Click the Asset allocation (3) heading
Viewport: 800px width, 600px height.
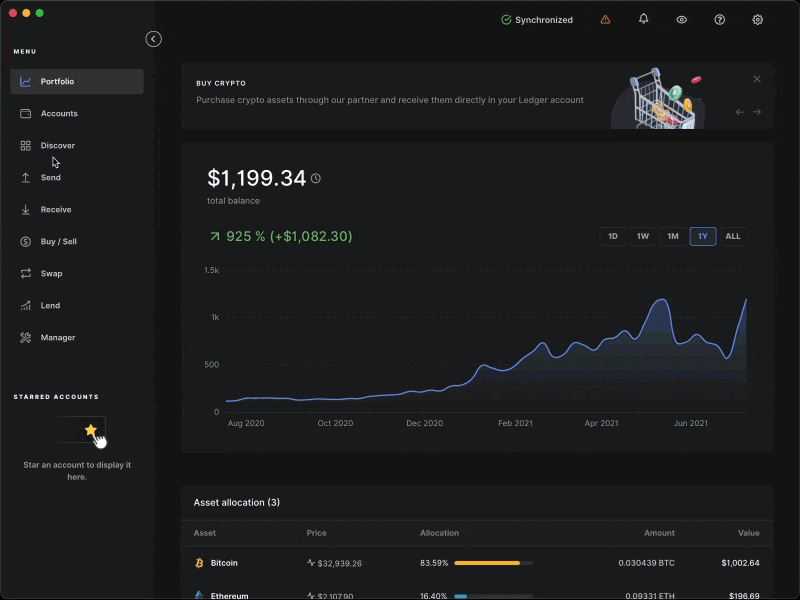237,503
